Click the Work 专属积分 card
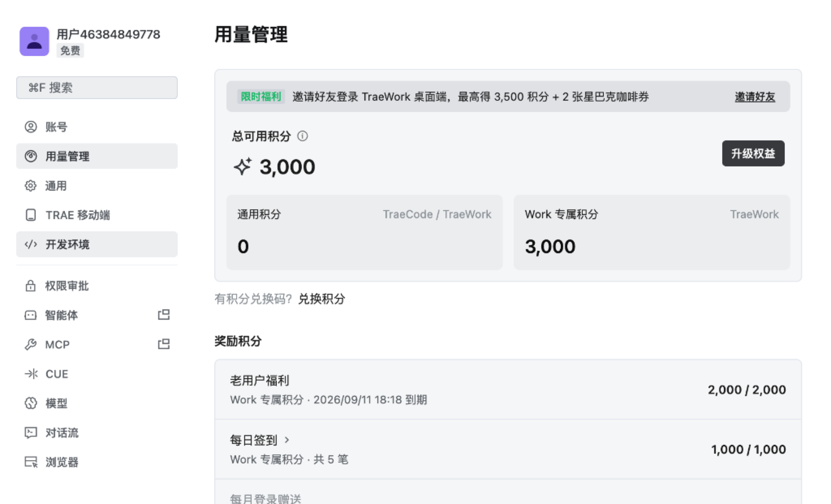 652,233
